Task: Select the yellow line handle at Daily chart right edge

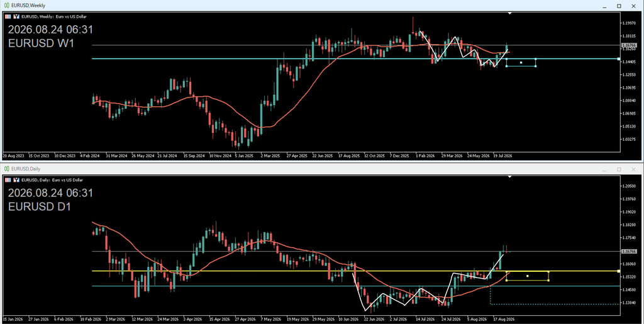Action: (x=619, y=271)
